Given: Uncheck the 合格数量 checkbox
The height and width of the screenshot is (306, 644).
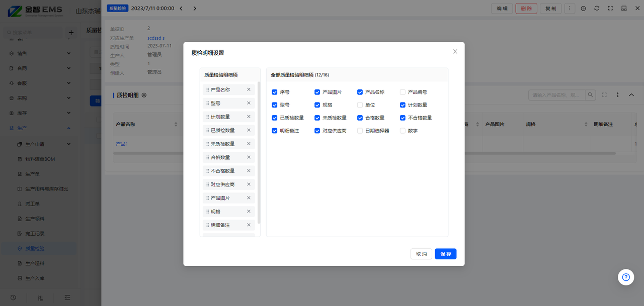Looking at the screenshot, I should point(360,118).
